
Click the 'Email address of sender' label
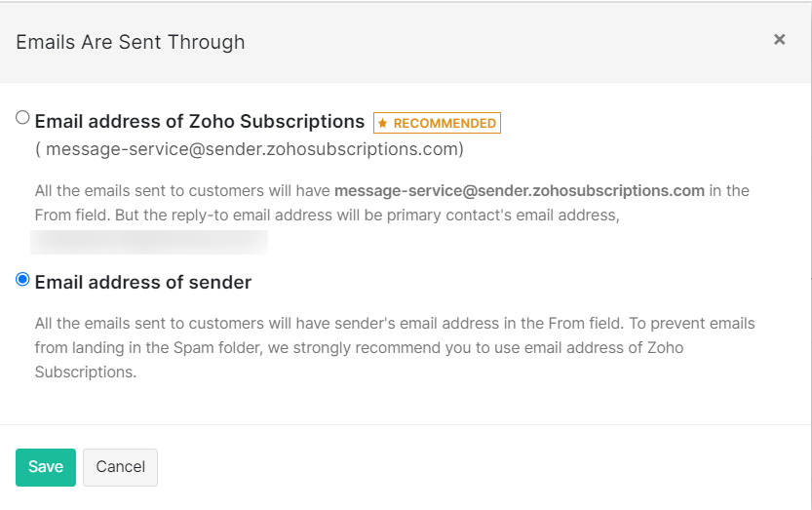(143, 283)
